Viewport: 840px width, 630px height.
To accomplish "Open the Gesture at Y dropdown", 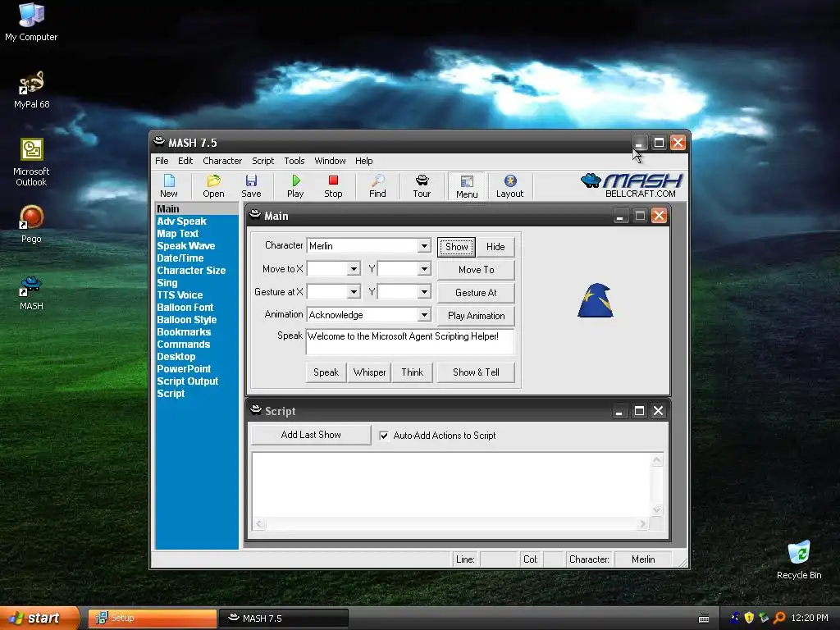I will tap(424, 292).
